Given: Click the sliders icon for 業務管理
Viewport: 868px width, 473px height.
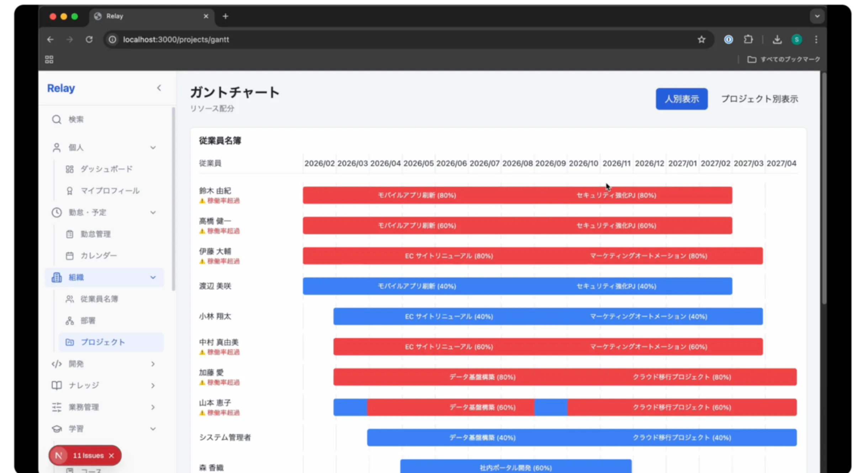Looking at the screenshot, I should click(x=57, y=407).
